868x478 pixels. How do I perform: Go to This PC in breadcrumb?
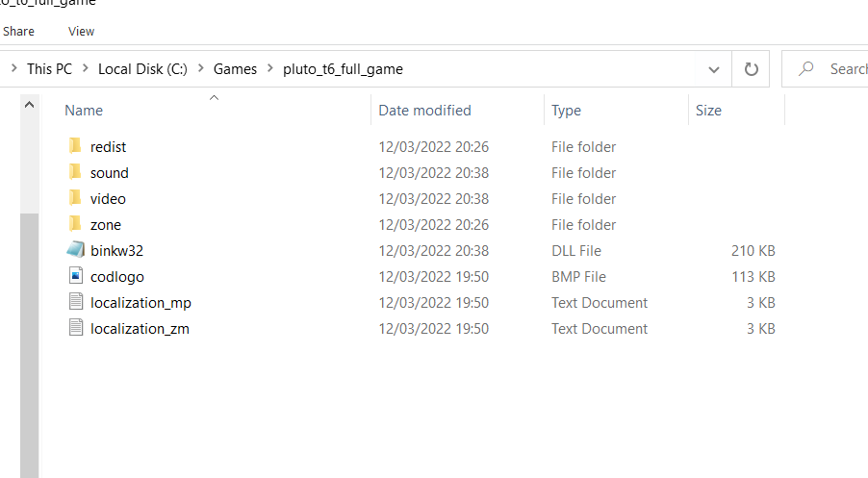pyautogui.click(x=49, y=69)
